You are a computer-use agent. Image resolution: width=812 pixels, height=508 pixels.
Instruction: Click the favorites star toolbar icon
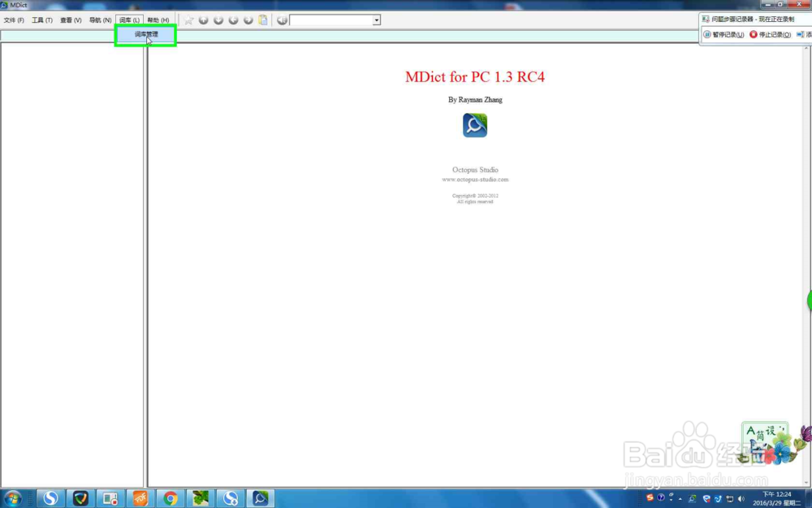coord(189,20)
